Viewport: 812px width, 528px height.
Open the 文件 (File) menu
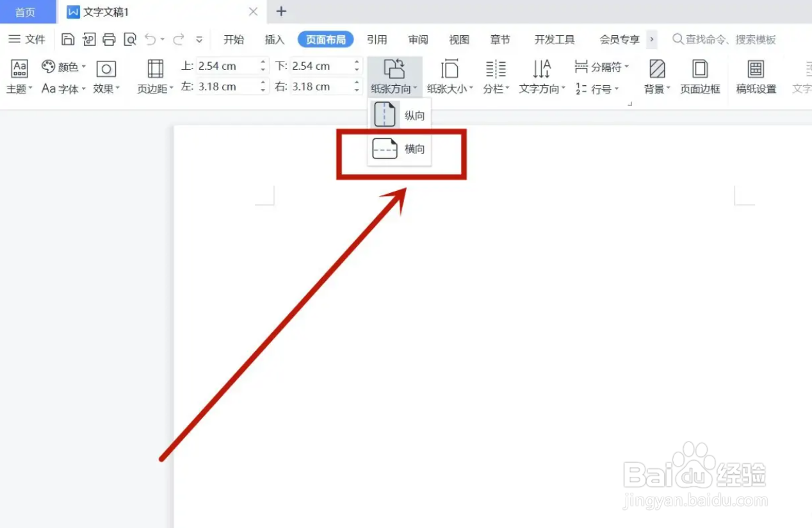pyautogui.click(x=28, y=39)
